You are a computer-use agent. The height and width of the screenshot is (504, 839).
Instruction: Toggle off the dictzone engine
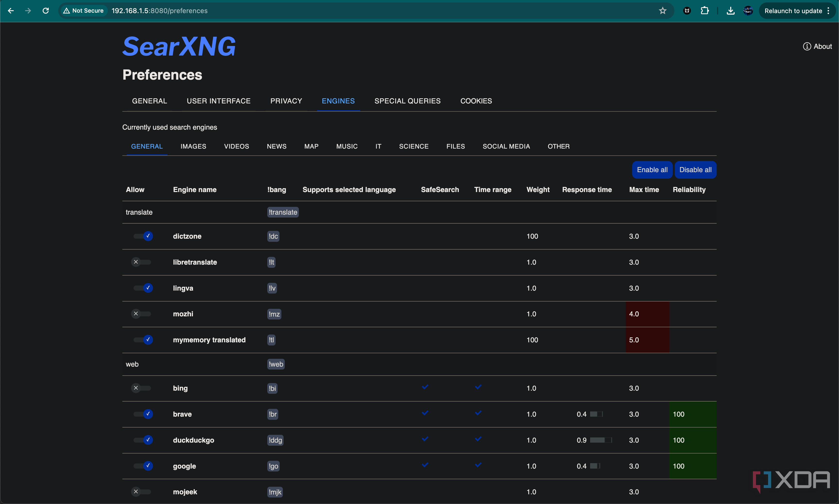143,236
